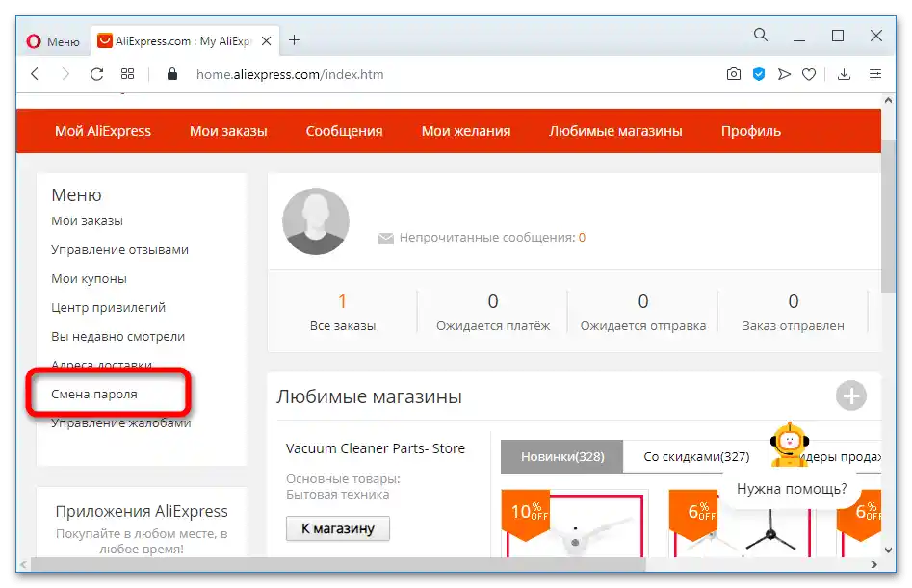Viewport: 912px width, 588px height.
Task: Open Speed Dial grid icon
Action: click(127, 74)
